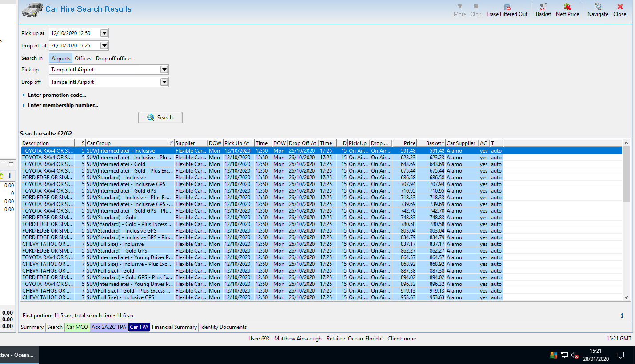Image resolution: width=635 pixels, height=364 pixels.
Task: Select the Car TPA tab
Action: click(x=139, y=327)
